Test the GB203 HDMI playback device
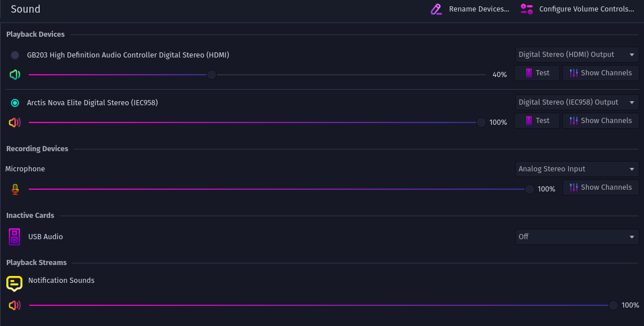 [x=536, y=73]
